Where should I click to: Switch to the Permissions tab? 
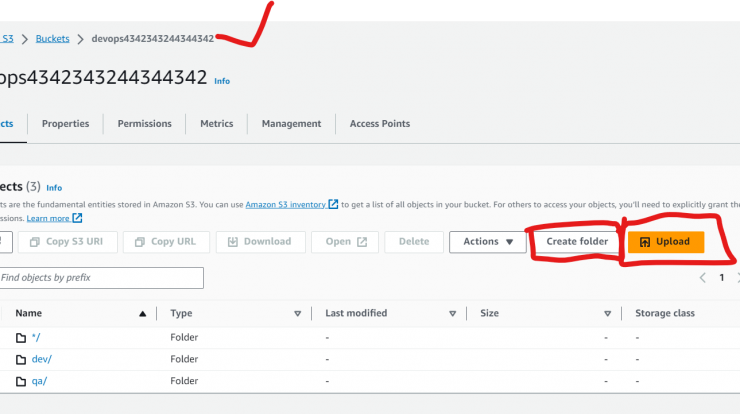[144, 124]
